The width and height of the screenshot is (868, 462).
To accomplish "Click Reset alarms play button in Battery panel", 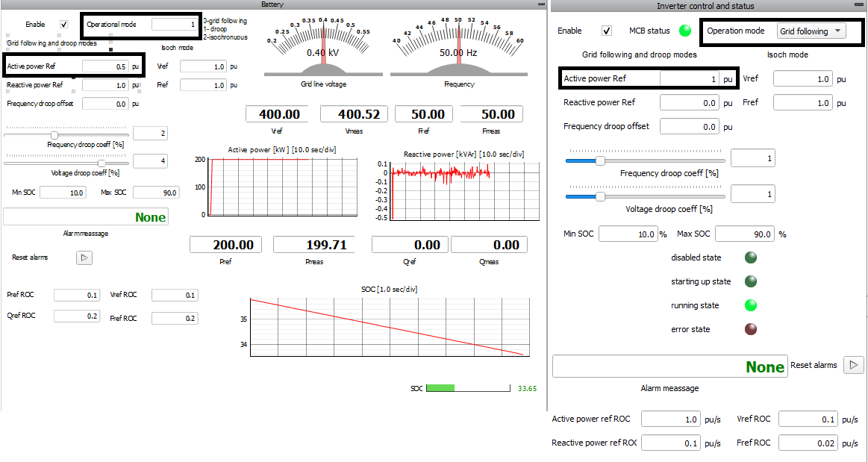I will [84, 257].
